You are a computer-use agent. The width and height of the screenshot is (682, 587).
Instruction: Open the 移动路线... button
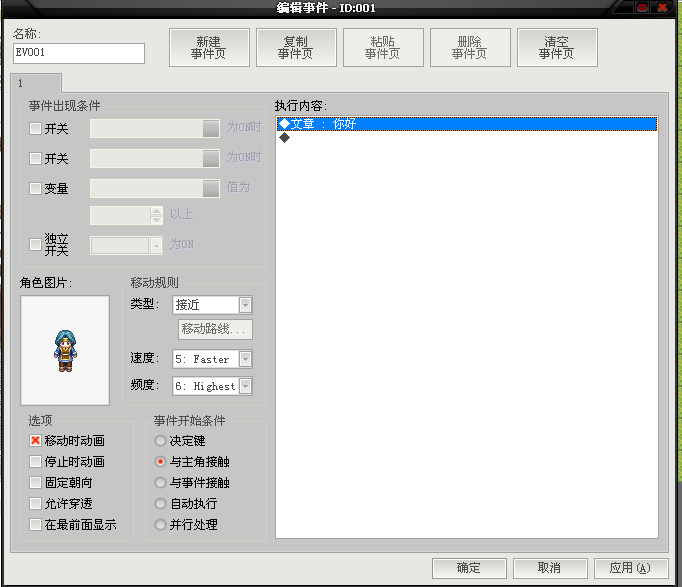215,329
